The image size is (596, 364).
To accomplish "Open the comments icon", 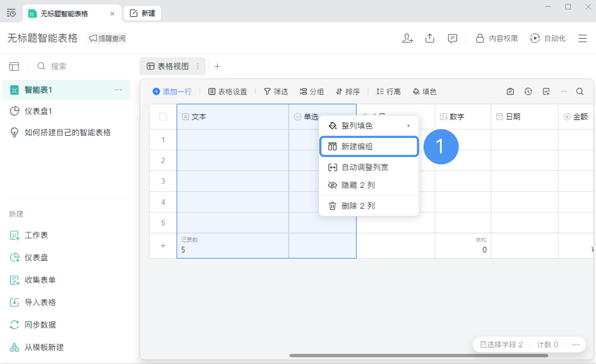I will click(x=453, y=38).
